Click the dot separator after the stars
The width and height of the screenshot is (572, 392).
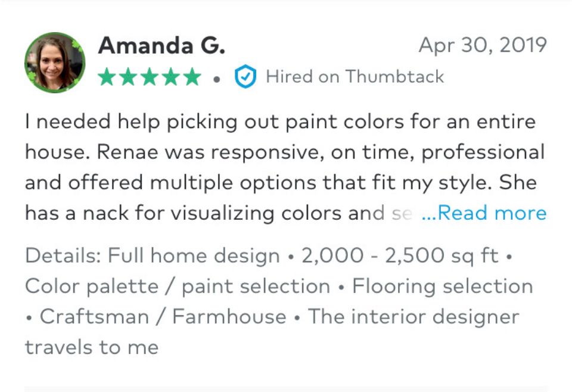(x=217, y=79)
